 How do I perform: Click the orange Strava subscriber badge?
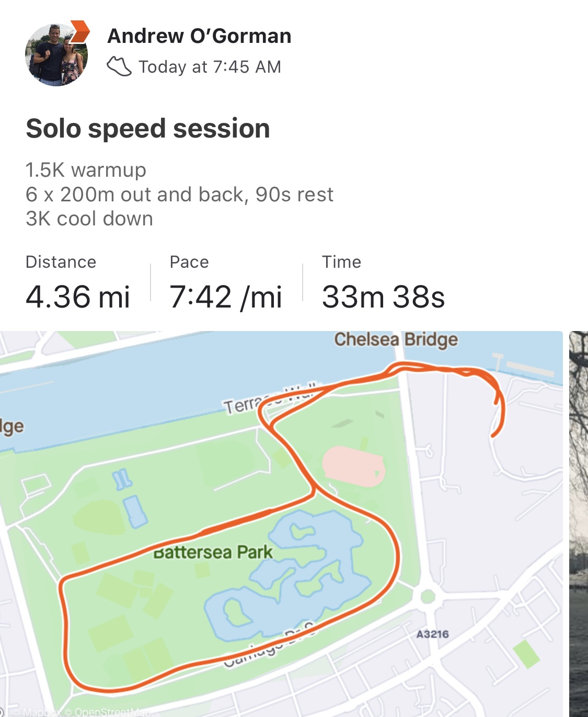[x=79, y=31]
